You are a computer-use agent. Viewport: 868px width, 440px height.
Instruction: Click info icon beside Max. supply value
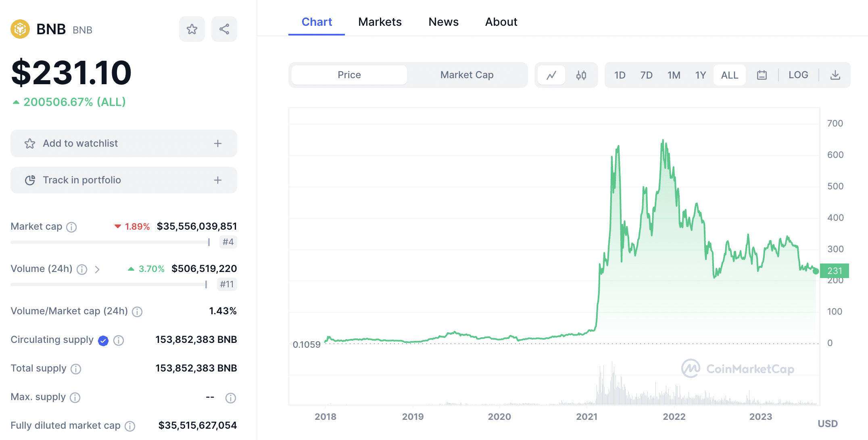point(230,398)
